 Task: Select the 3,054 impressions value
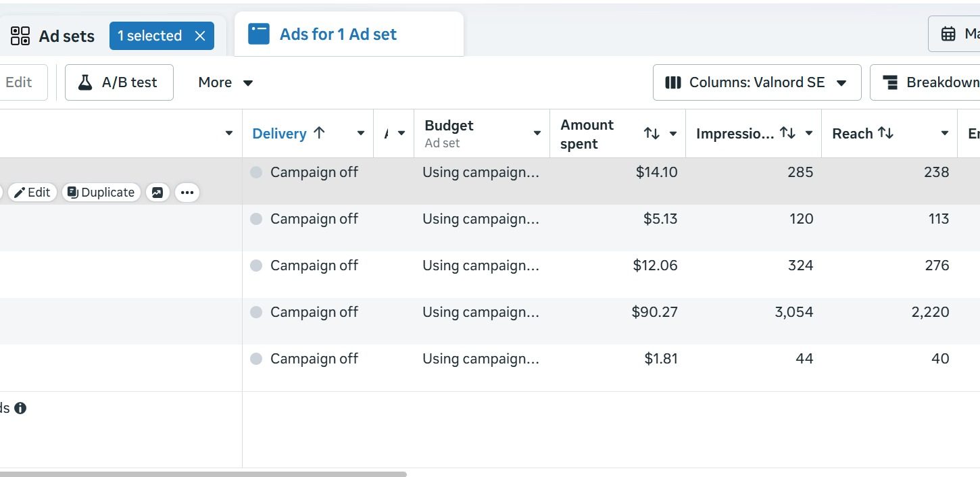click(x=794, y=312)
